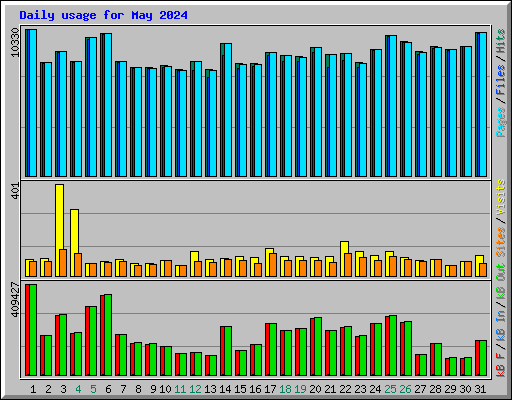Click the Sites legend label
The image size is (512, 400).
[500, 242]
